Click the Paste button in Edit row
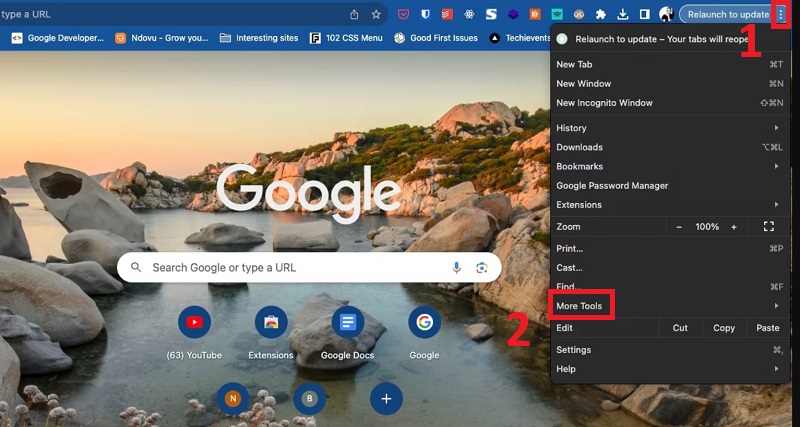800x427 pixels. tap(767, 328)
